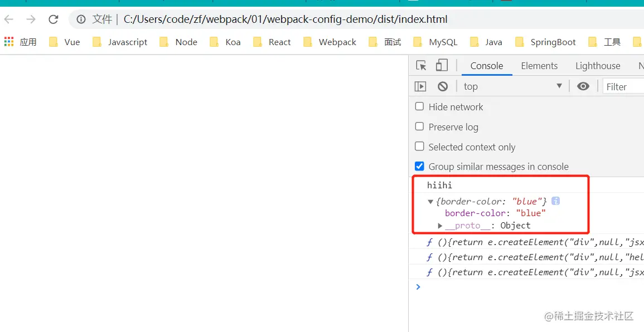Switch to the Elements tab
This screenshot has width=644, height=332.
(539, 66)
